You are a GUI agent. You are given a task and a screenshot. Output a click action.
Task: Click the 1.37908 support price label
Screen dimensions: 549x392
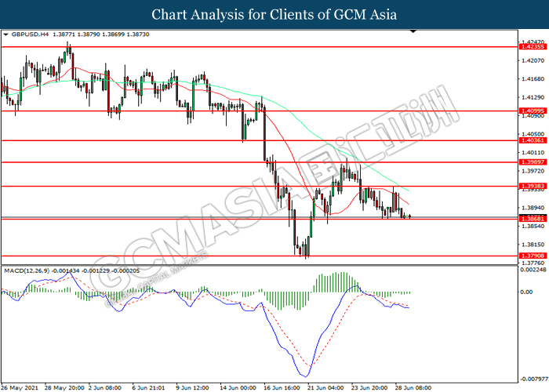tap(533, 256)
